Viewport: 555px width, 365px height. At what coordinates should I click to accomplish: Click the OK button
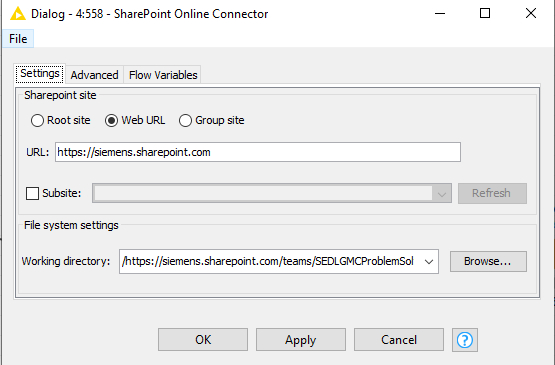(x=203, y=340)
